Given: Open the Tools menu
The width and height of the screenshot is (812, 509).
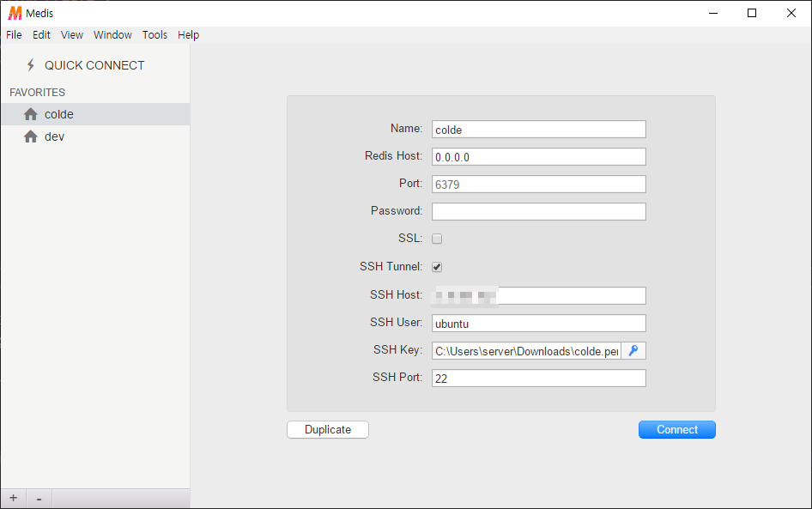Looking at the screenshot, I should coord(155,34).
